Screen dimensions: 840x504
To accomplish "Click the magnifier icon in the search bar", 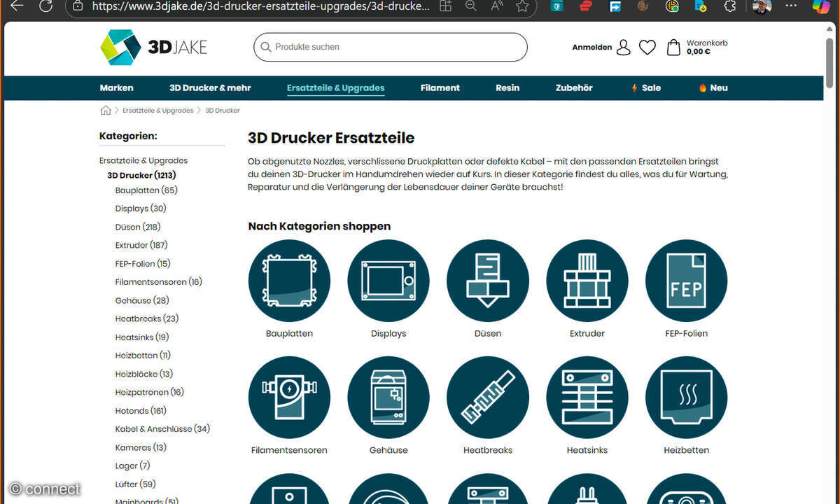I will tap(266, 47).
